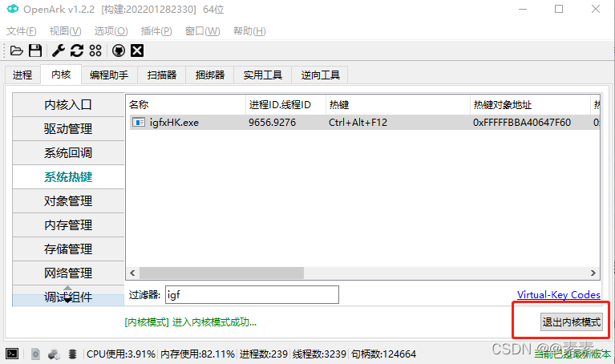Select the igfxHK.exe row name
Viewport: 615px width, 364px height.
174,123
